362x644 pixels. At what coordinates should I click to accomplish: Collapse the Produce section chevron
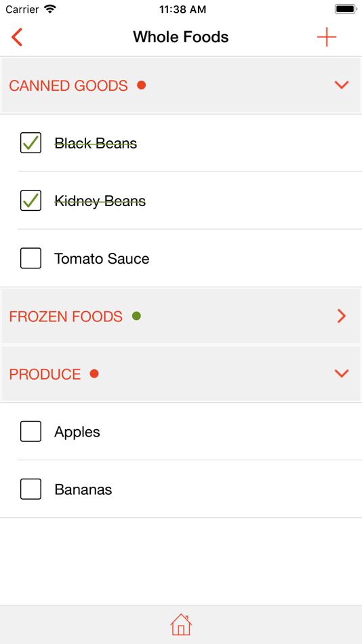point(342,374)
